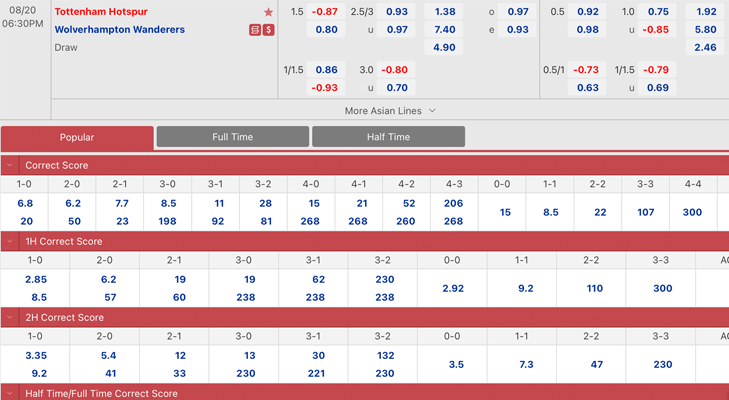Pick Correct Score 4-4 odds 300
729x400 pixels.
coord(692,212)
